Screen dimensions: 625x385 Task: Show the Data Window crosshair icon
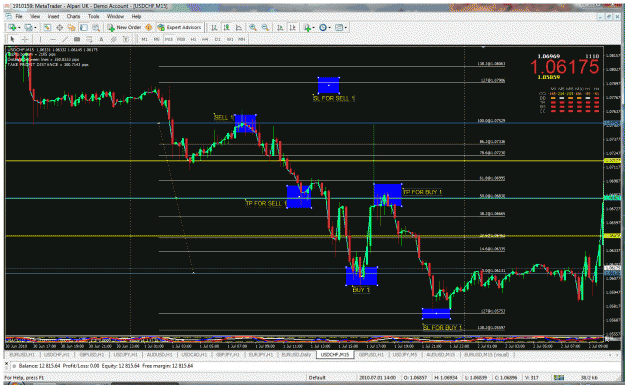(59, 28)
